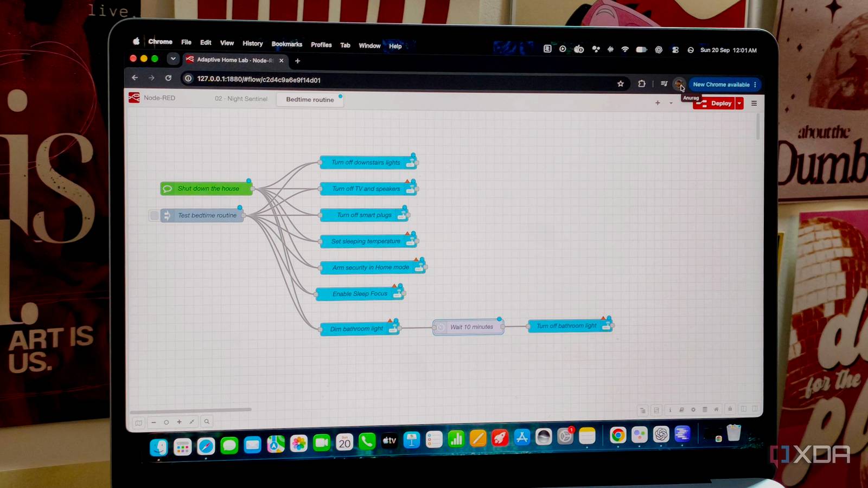
Task: Select 'Turn off bathroom light' node
Action: click(x=571, y=326)
